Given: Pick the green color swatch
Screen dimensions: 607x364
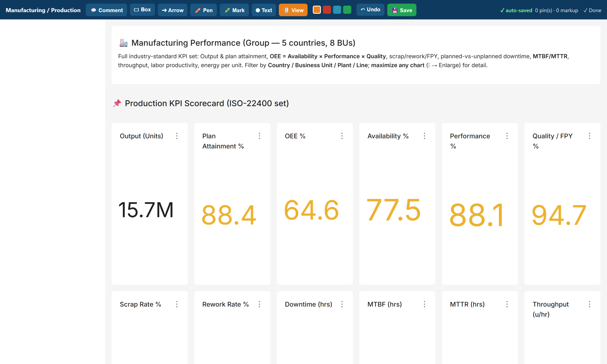Looking at the screenshot, I should (347, 10).
